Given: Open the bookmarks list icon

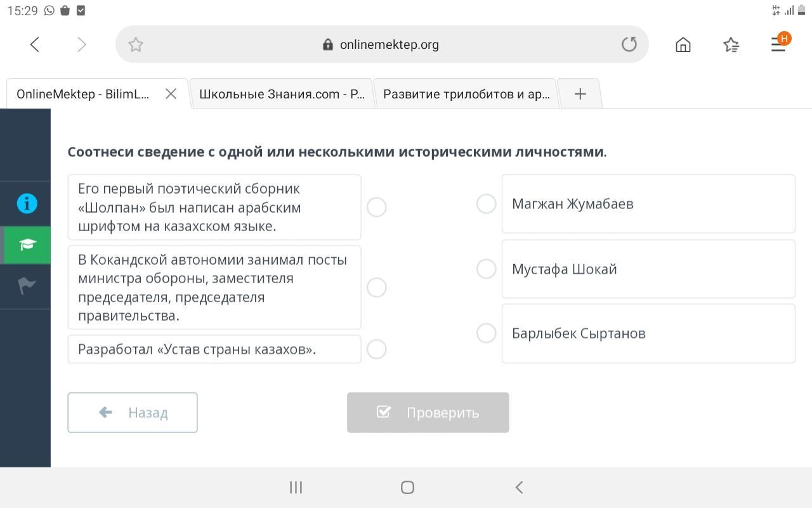Looking at the screenshot, I should pos(731,44).
